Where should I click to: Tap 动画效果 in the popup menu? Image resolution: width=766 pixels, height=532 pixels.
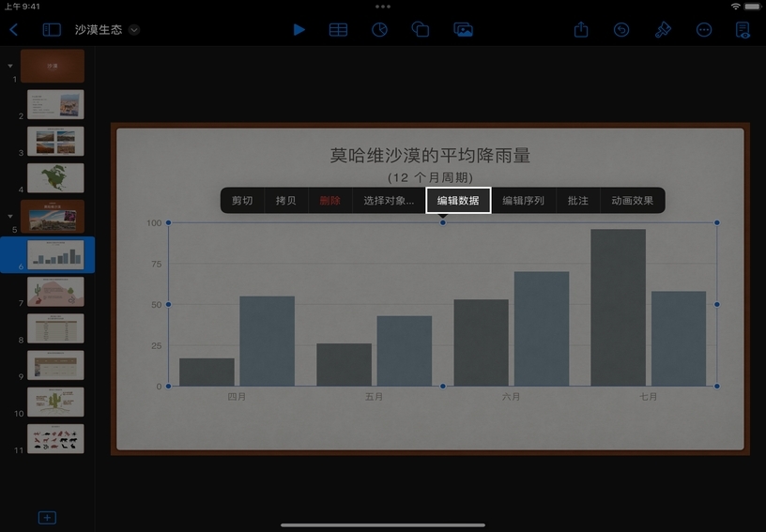632,201
